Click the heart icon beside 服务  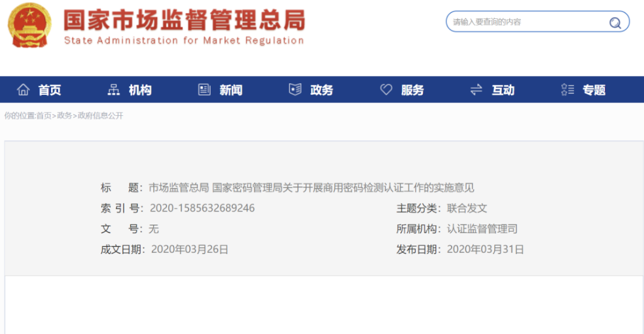point(386,90)
